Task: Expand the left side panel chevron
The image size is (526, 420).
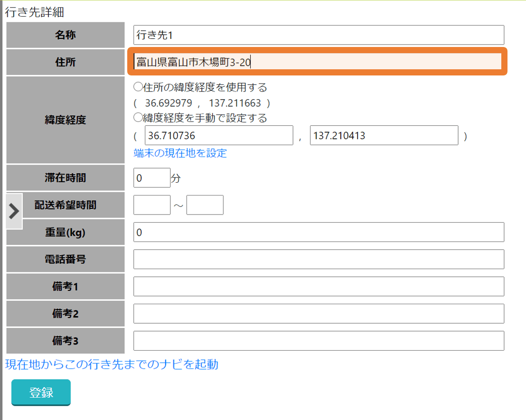Action: [14, 211]
